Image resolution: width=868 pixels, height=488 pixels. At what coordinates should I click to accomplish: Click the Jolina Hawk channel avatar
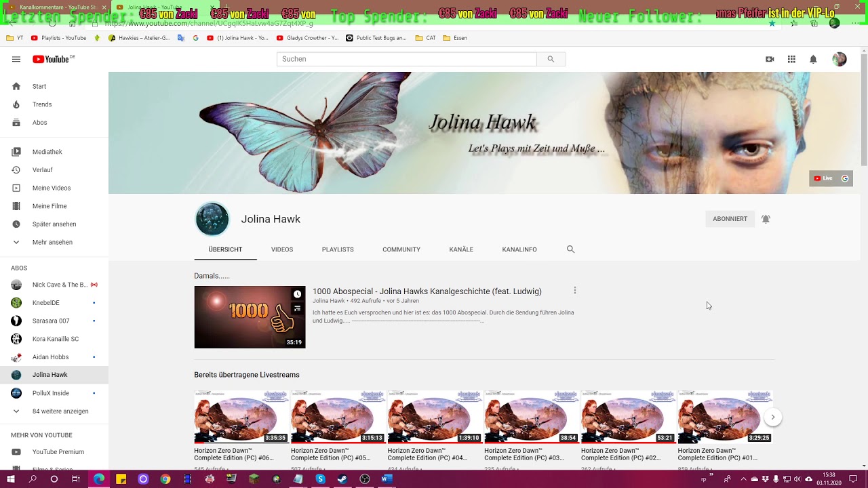(212, 219)
